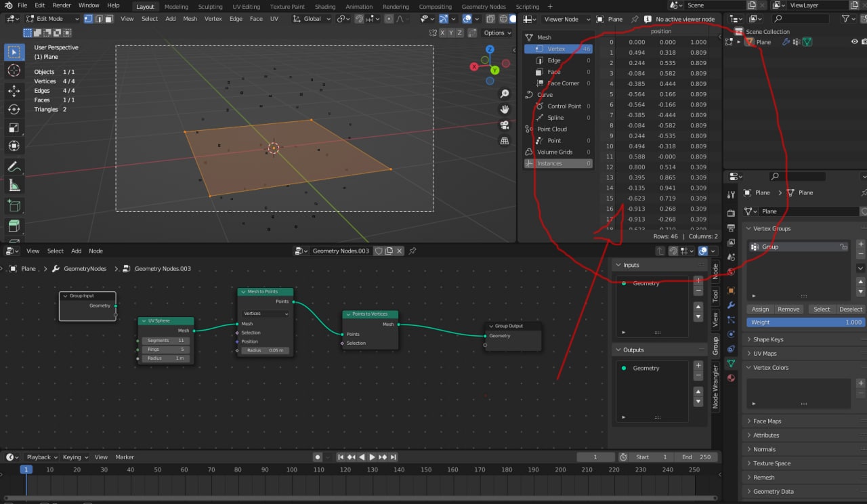Screen dimensions: 867x504
Task: Expand the Shape Keys panel
Action: tap(767, 339)
